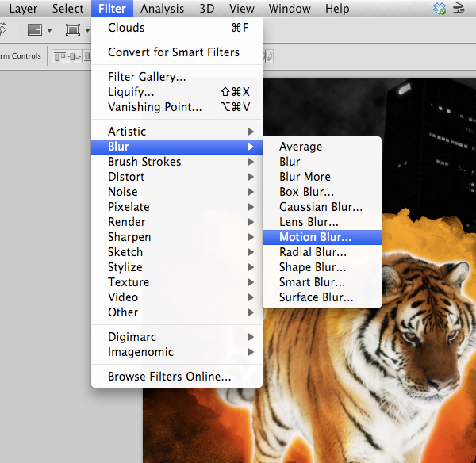Open Surface Blur dialog

click(x=322, y=297)
